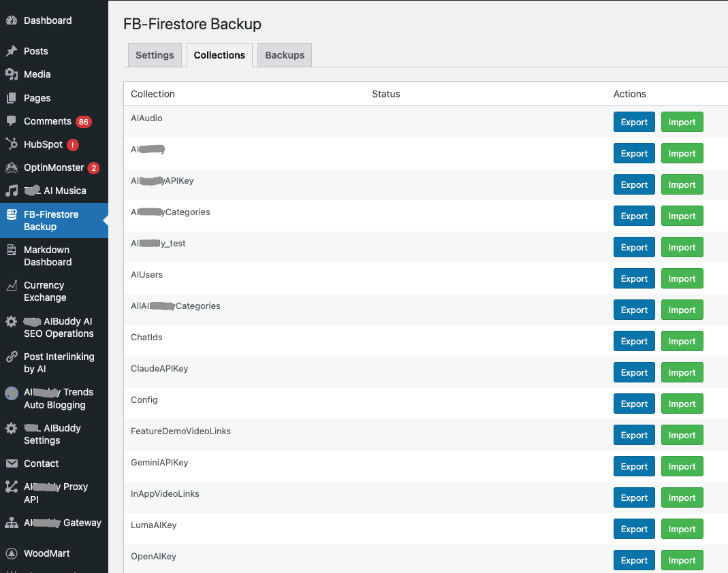
Task: Select the Collections tab
Action: (219, 55)
